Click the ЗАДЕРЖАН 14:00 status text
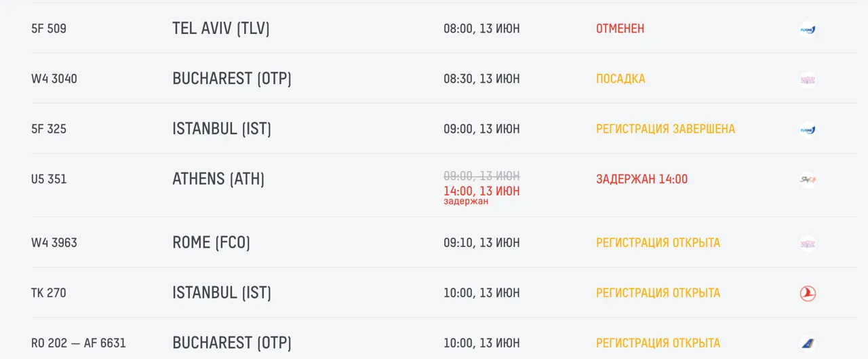The image size is (868, 359). coord(642,179)
